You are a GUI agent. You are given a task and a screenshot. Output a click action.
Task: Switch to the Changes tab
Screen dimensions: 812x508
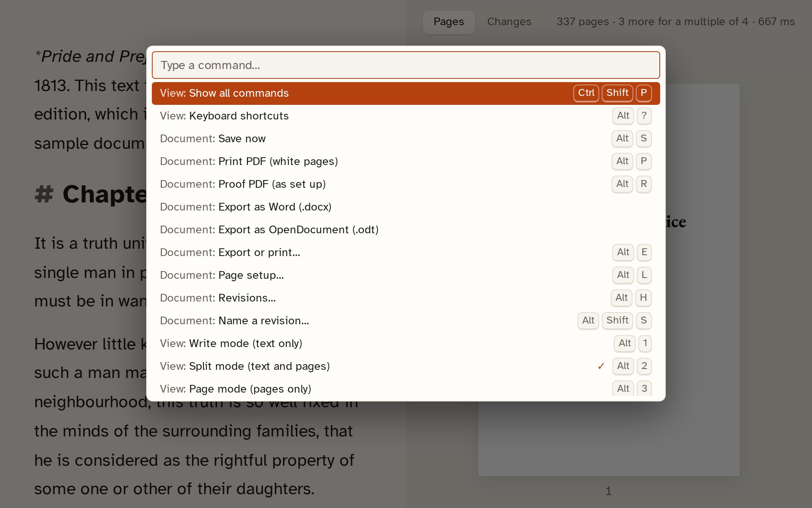pos(509,22)
